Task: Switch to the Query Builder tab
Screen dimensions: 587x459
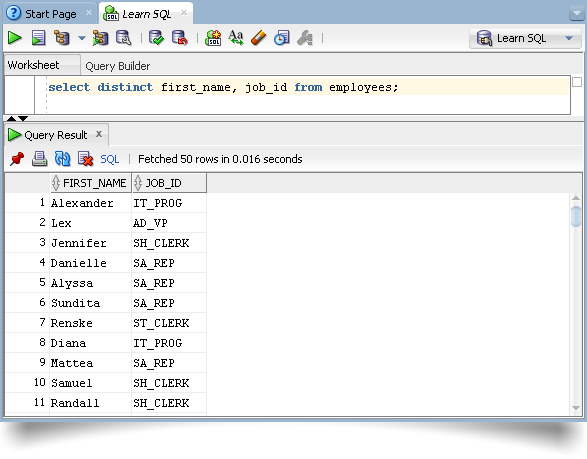Action: [x=118, y=66]
